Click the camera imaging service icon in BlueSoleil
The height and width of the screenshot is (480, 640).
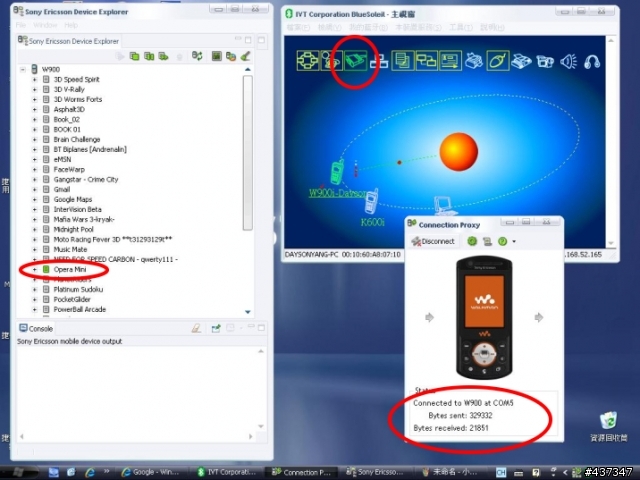pos(545,61)
